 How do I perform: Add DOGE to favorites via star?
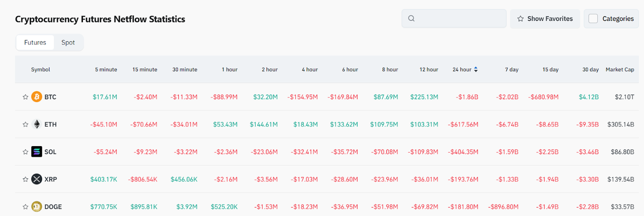point(25,206)
